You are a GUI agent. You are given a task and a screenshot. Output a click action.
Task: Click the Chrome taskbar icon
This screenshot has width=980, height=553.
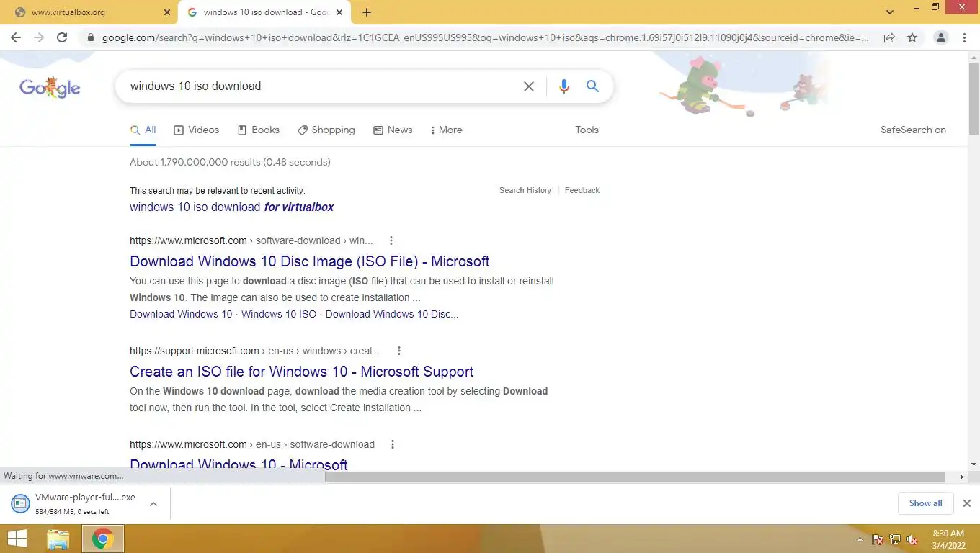pyautogui.click(x=103, y=539)
